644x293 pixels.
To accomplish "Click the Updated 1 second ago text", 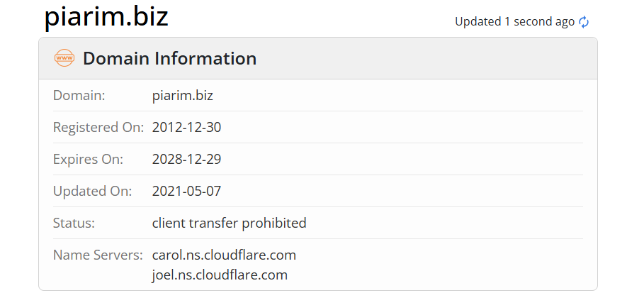I will 514,22.
